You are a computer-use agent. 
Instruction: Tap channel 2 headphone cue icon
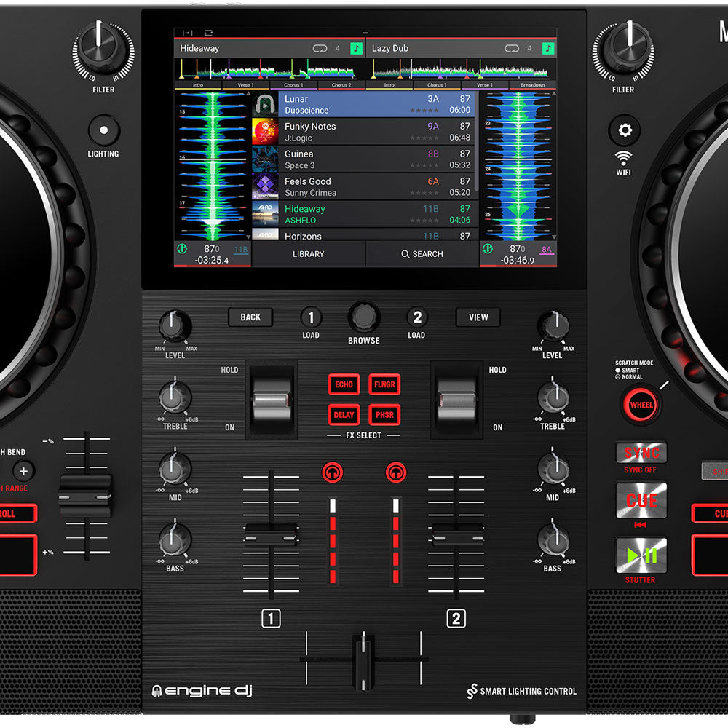tap(397, 471)
